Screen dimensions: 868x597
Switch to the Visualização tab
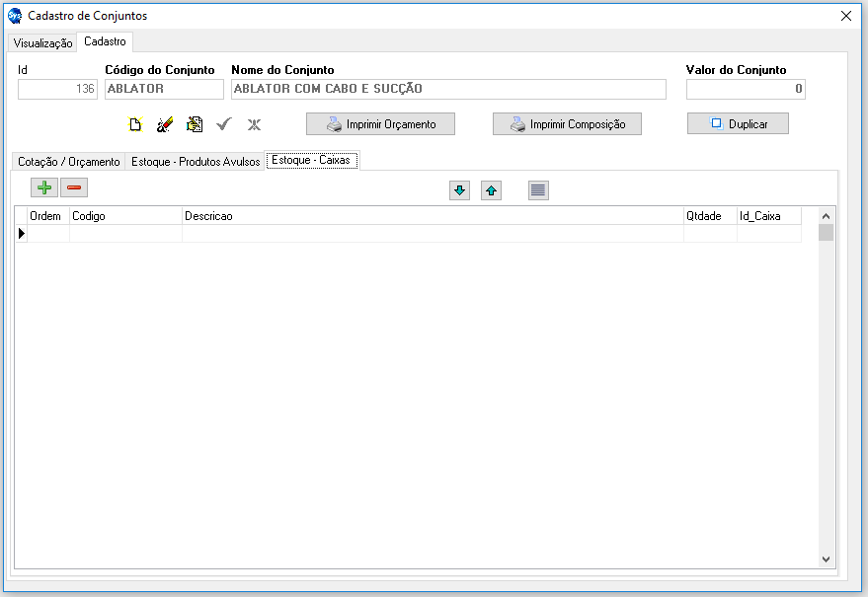coord(42,43)
